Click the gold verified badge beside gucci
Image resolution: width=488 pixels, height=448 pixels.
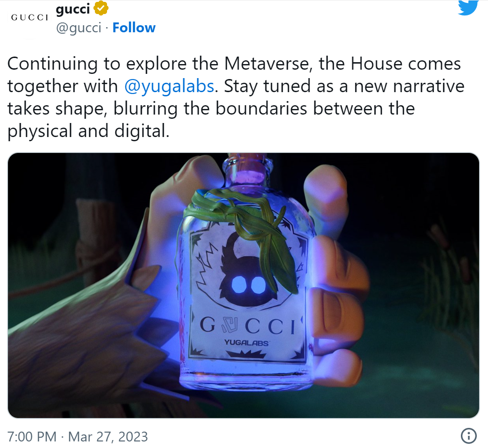coord(101,8)
